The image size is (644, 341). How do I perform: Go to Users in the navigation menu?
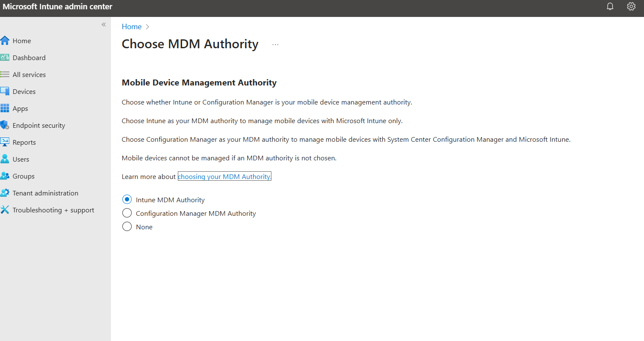(x=21, y=159)
